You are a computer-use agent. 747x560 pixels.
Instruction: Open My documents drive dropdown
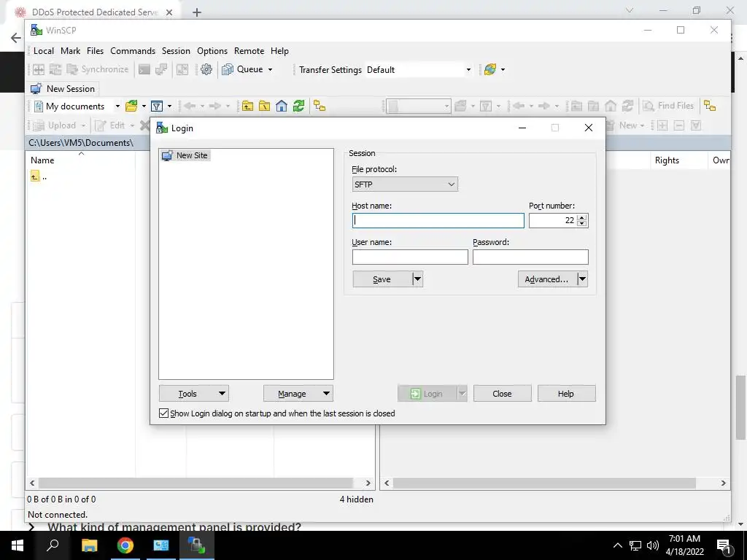[117, 106]
